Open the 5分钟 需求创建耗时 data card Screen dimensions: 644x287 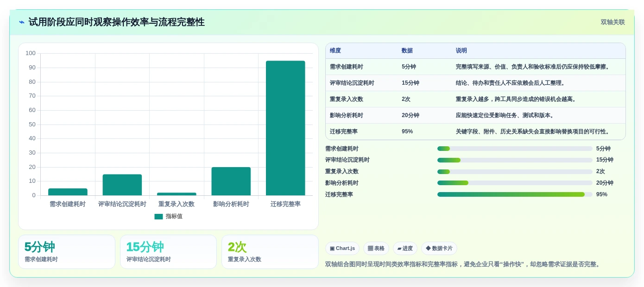tap(67, 252)
